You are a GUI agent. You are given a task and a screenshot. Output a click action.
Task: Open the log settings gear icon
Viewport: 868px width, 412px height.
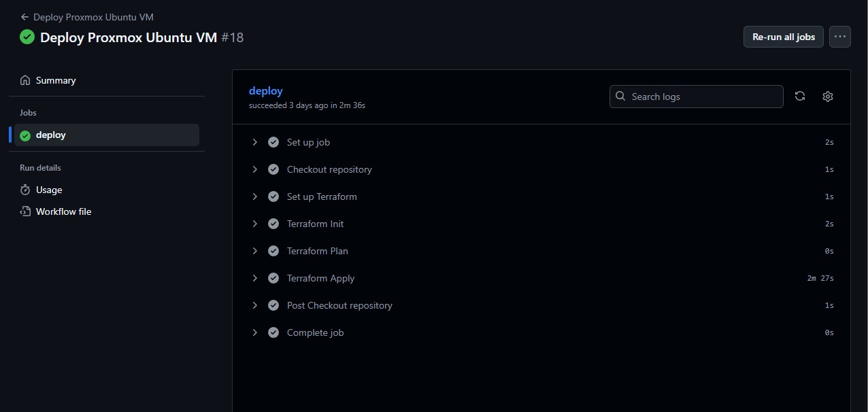827,96
